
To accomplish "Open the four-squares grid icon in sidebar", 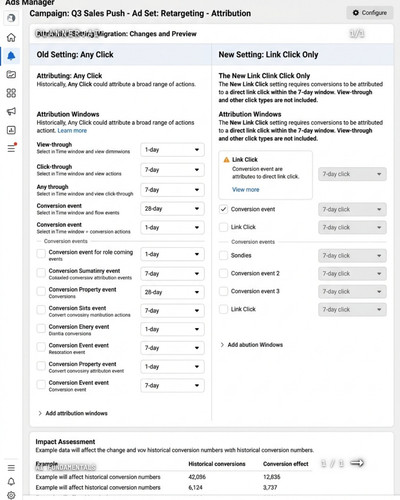I will pyautogui.click(x=11, y=93).
